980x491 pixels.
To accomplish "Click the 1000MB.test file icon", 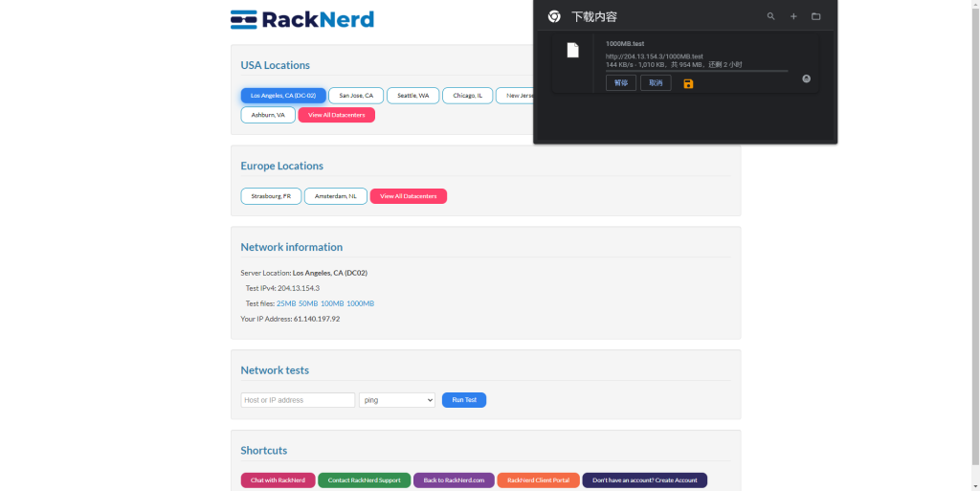I will pos(572,51).
